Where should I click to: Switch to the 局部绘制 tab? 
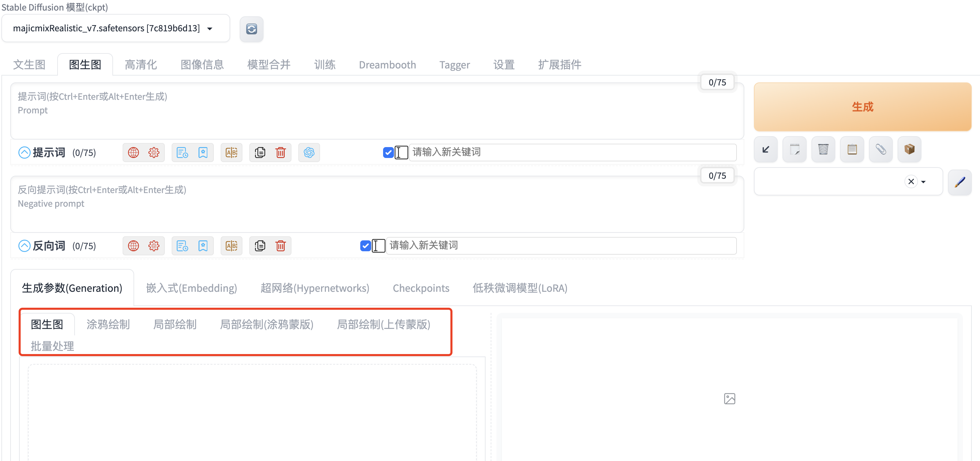click(x=175, y=323)
